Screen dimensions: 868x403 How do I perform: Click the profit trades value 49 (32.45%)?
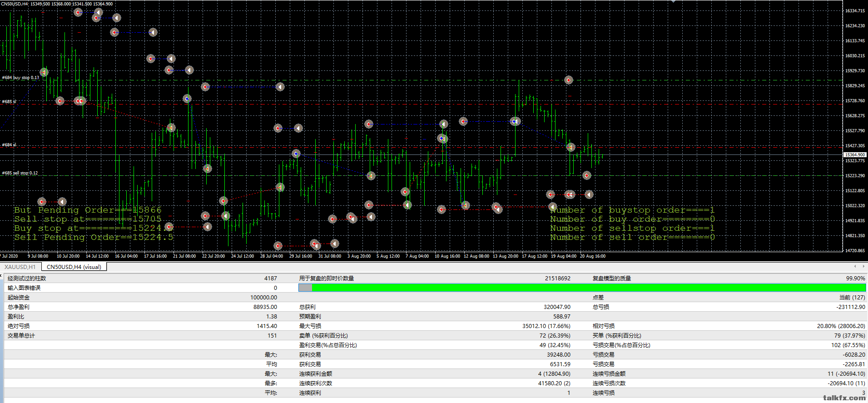555,345
